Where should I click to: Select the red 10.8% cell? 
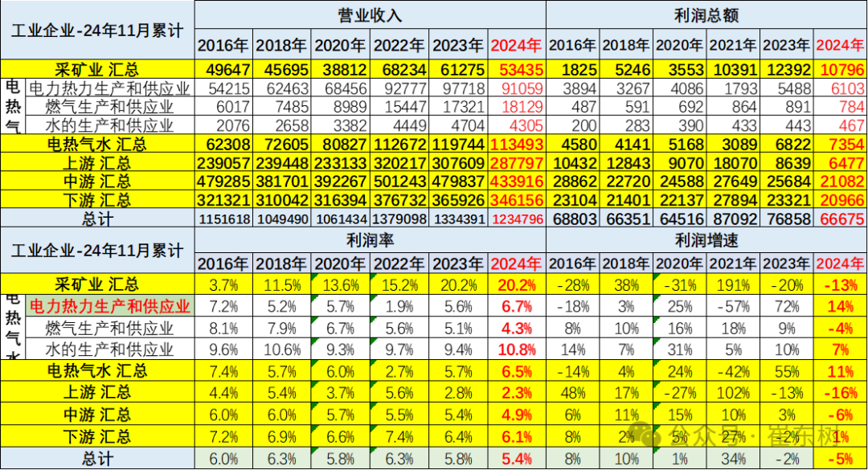[x=518, y=350]
